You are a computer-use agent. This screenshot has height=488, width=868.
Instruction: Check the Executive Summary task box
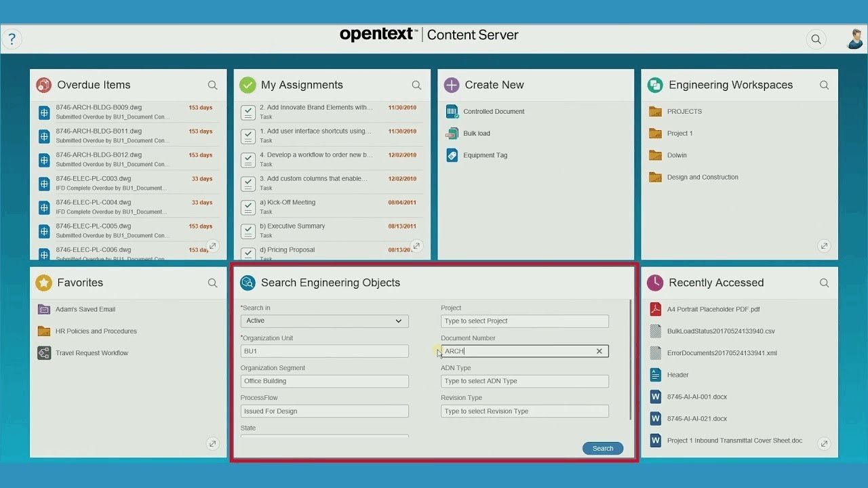pyautogui.click(x=248, y=230)
